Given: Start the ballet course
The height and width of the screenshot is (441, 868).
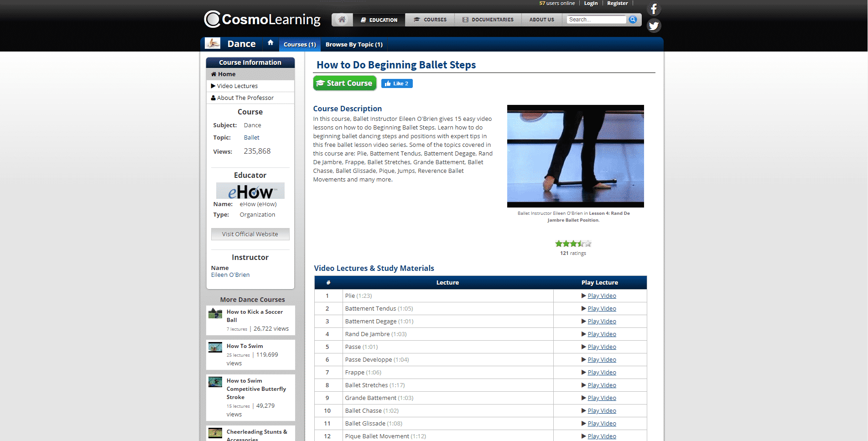Looking at the screenshot, I should [x=345, y=83].
